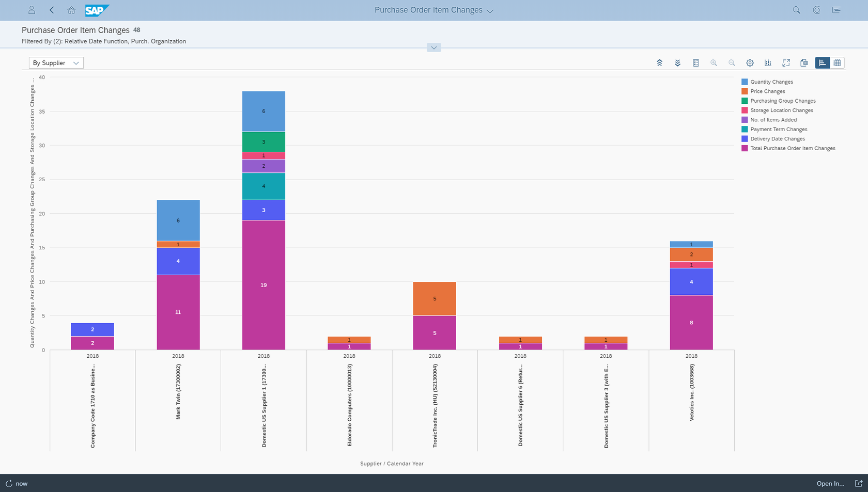Select Delivery Date Changes legend entry
Image resolution: width=868 pixels, height=492 pixels.
click(x=773, y=139)
